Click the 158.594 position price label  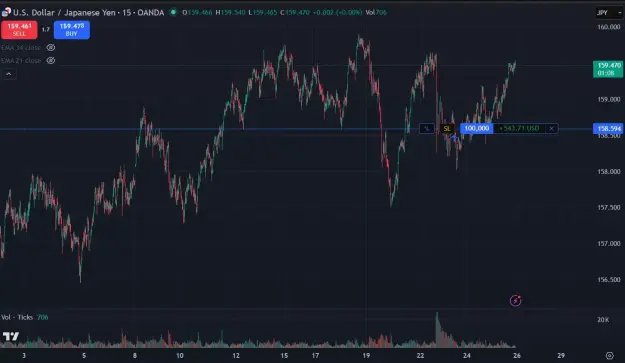pos(609,128)
